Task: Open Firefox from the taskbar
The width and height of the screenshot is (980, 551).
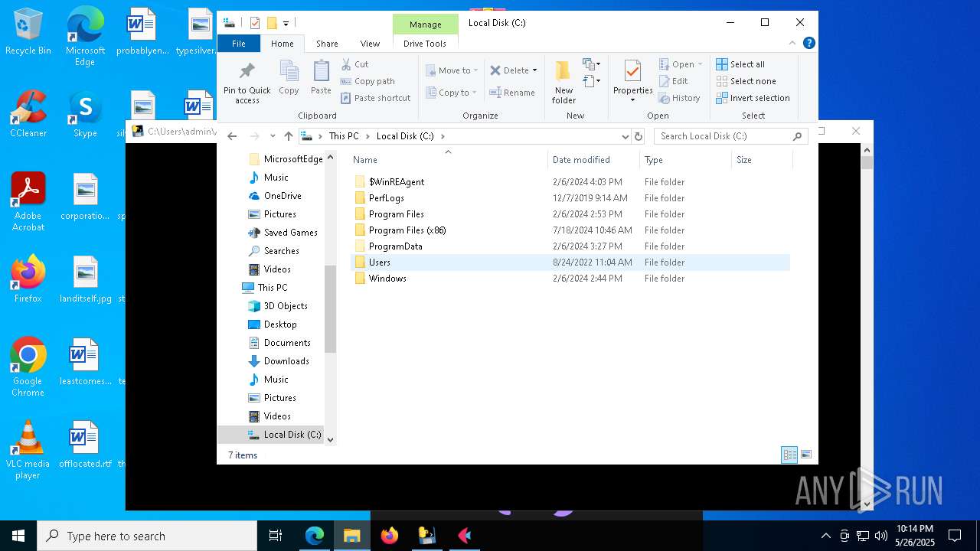Action: pyautogui.click(x=390, y=536)
